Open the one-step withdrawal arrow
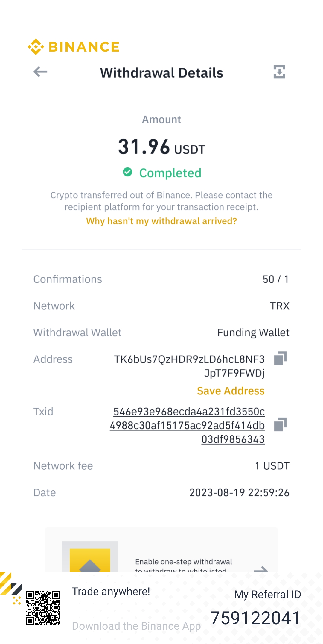The width and height of the screenshot is (323, 644). coord(260,569)
